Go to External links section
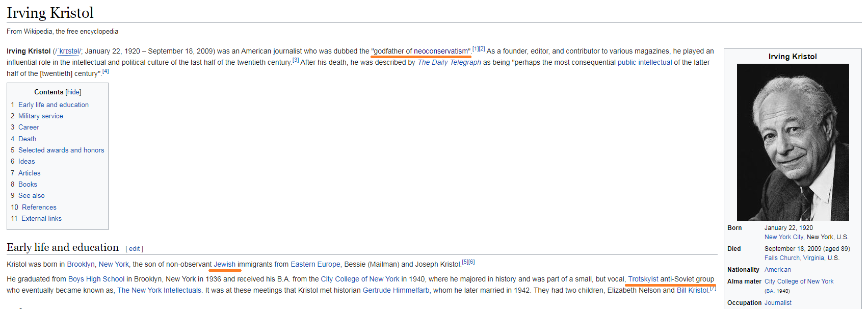 (41, 218)
